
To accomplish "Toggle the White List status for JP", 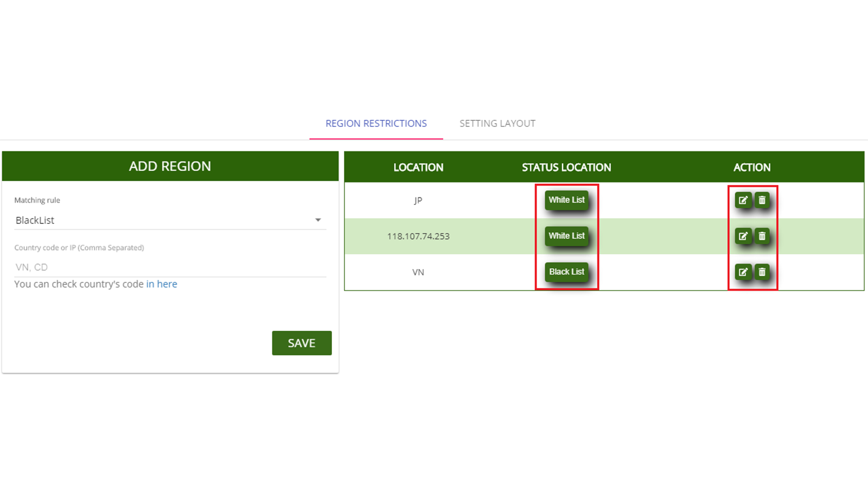I will (x=566, y=200).
